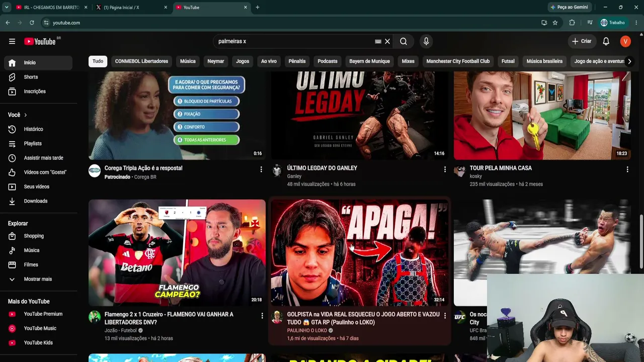Screen dimensions: 644x362
Task: Select the Neymar filter chip
Action: (216, 61)
